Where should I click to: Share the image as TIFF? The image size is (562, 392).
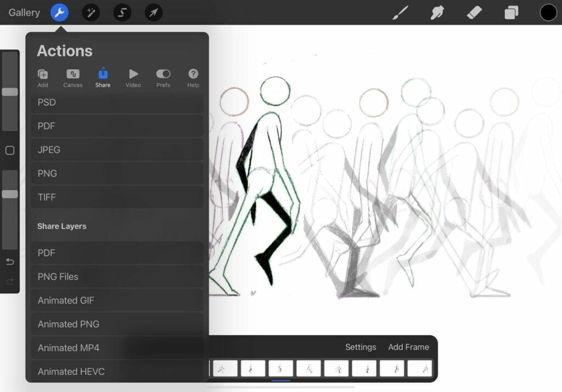coord(117,197)
